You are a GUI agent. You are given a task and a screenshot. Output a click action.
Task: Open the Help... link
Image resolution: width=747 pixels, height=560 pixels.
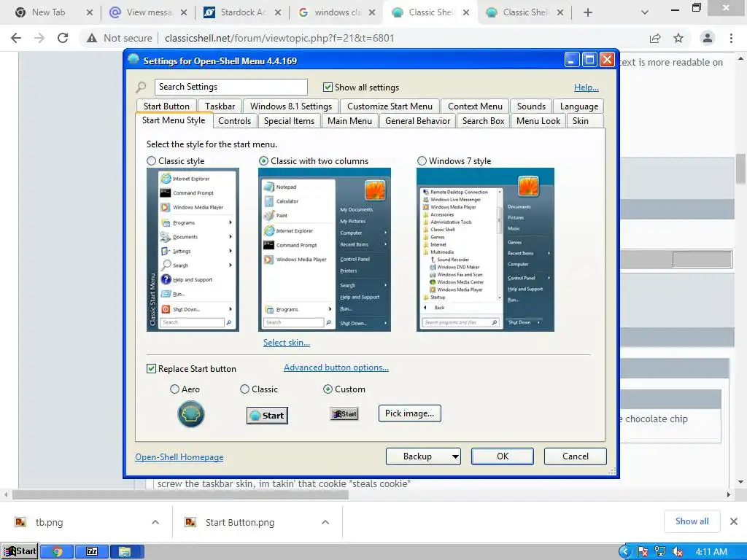tap(586, 87)
